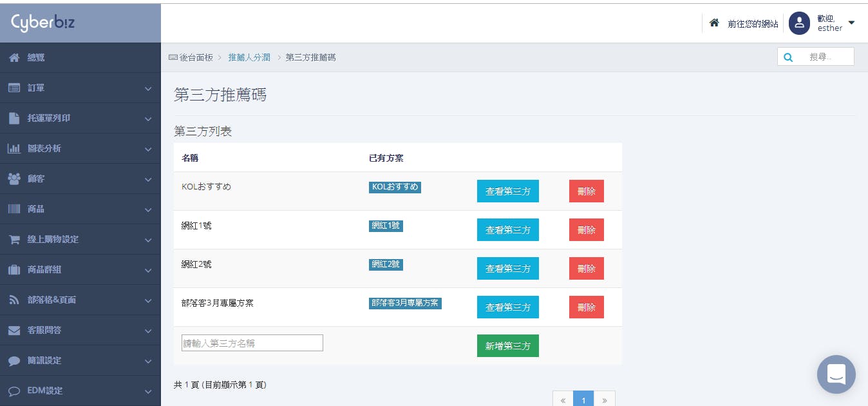Image resolution: width=868 pixels, height=406 pixels.
Task: Click the 網紅2號 plan tag
Action: pos(386,265)
